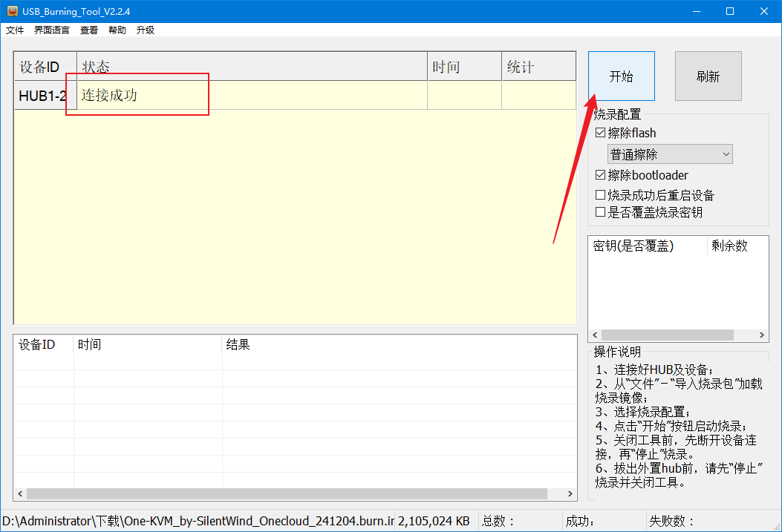This screenshot has height=532, width=782.
Task: Click the 统计 column header
Action: 538,67
